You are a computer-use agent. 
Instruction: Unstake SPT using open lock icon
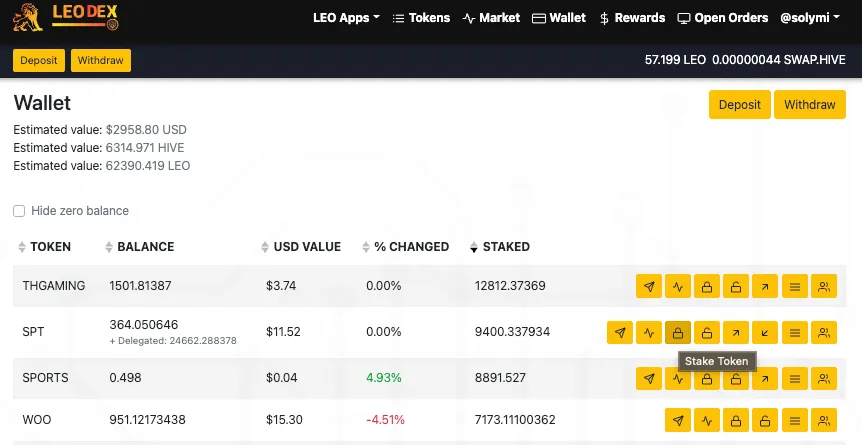click(x=707, y=332)
